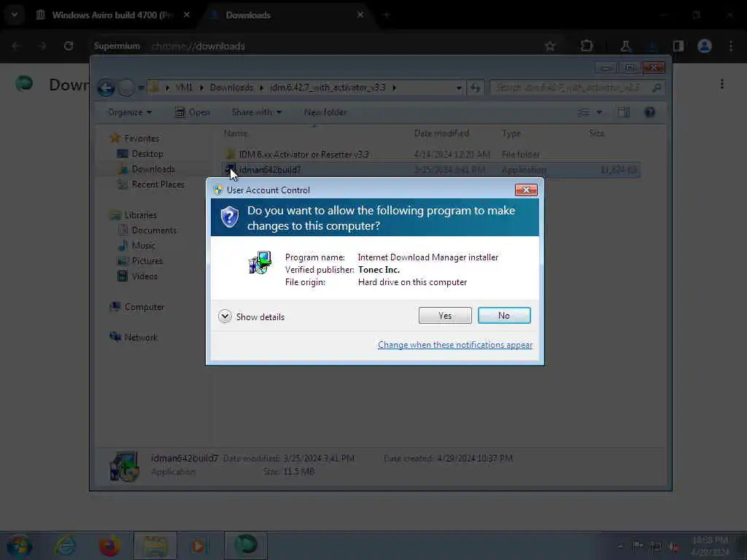Image resolution: width=747 pixels, height=560 pixels.
Task: Open Windows Explorer taskbar button
Action: (155, 545)
